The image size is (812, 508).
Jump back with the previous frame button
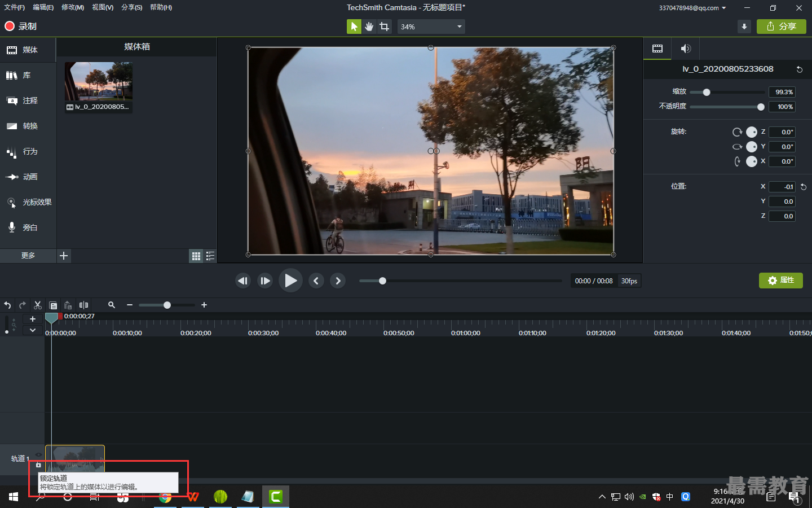coord(243,281)
